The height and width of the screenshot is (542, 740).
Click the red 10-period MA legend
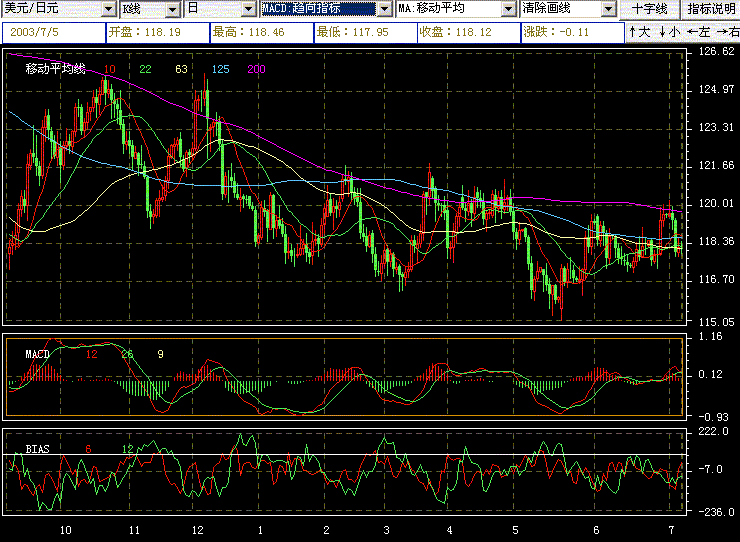coord(109,69)
